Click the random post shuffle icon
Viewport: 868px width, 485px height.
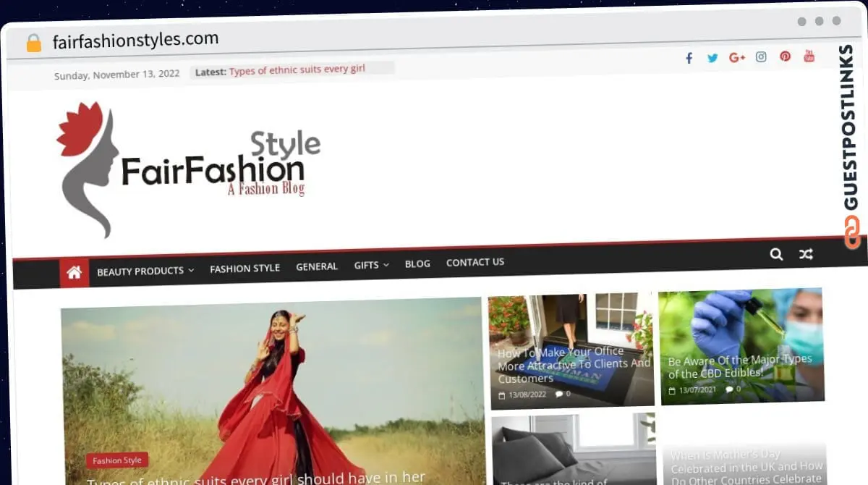click(805, 254)
